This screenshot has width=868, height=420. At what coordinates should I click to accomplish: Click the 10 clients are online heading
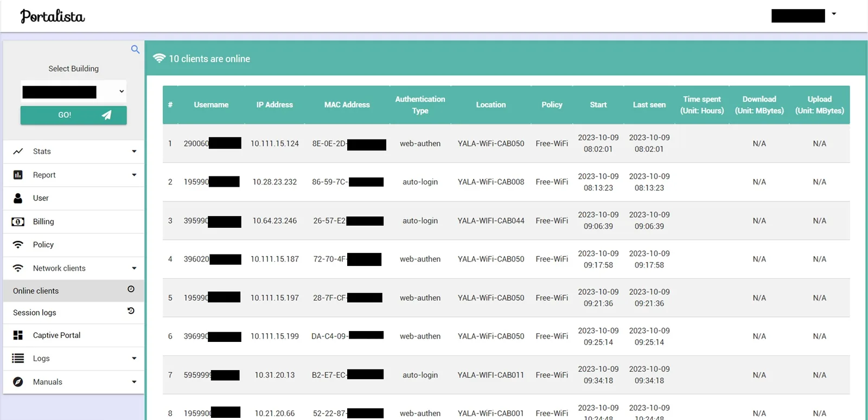coord(209,59)
